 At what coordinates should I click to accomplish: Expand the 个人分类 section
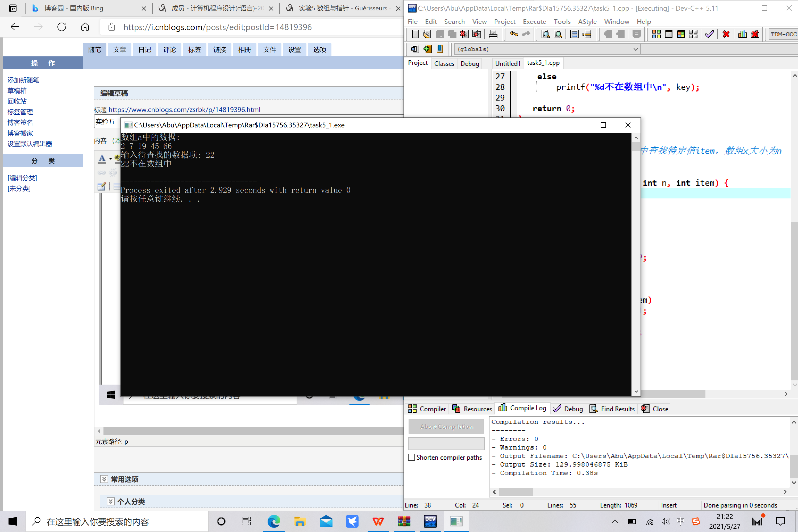click(111, 501)
